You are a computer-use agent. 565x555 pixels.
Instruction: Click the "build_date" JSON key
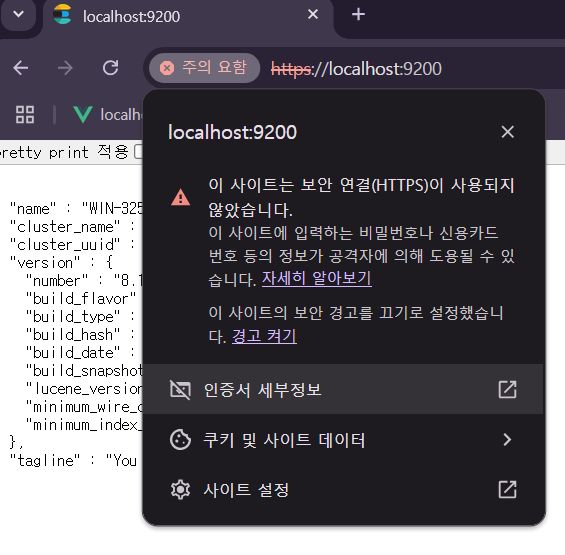coord(73,353)
